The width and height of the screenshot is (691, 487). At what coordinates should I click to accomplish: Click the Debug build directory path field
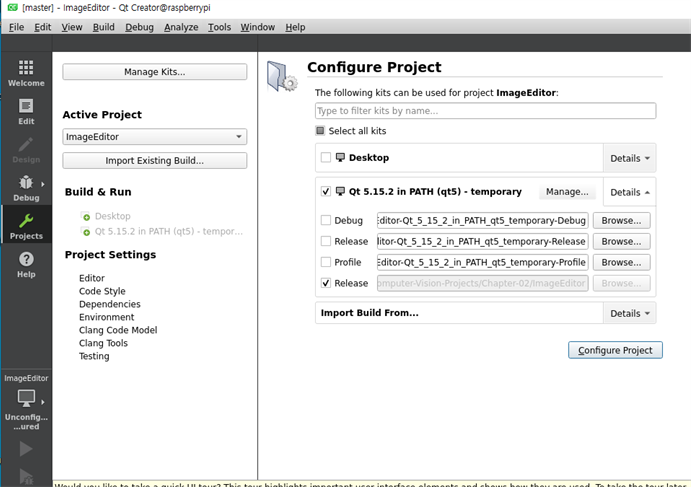483,220
